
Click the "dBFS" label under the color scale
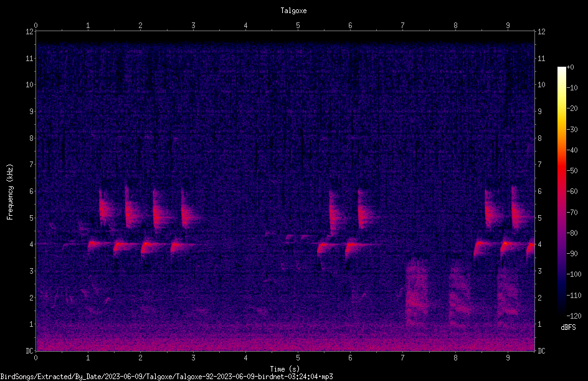(x=568, y=327)
